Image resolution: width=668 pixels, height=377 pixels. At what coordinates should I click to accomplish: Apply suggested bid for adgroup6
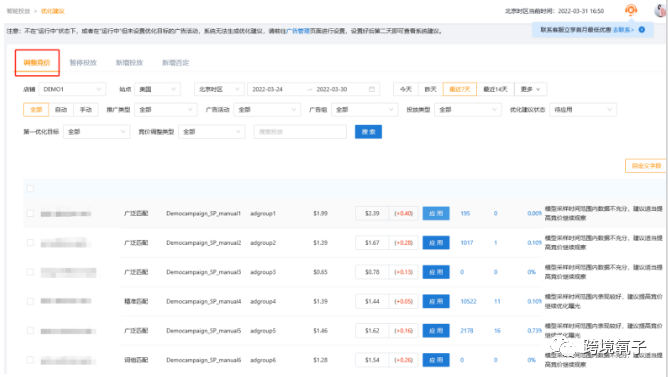tap(436, 360)
